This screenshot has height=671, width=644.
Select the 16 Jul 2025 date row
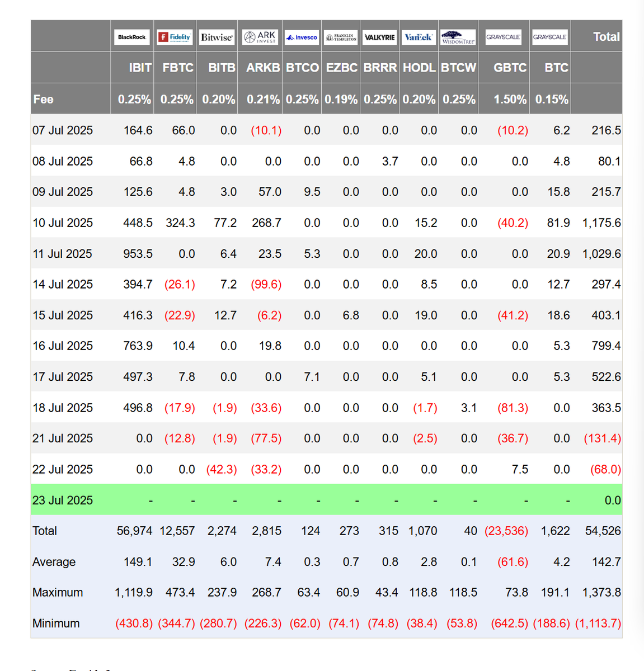point(326,346)
